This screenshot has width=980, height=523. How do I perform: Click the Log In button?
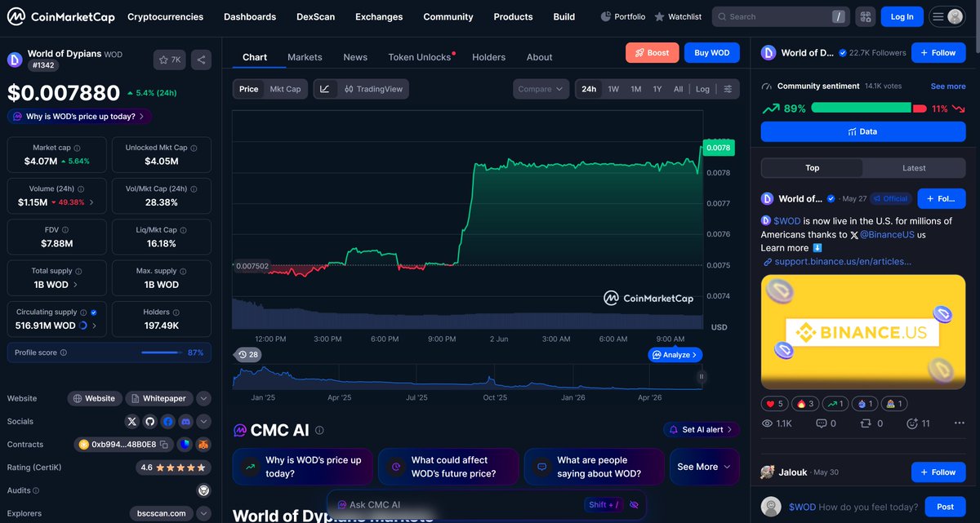pyautogui.click(x=902, y=16)
